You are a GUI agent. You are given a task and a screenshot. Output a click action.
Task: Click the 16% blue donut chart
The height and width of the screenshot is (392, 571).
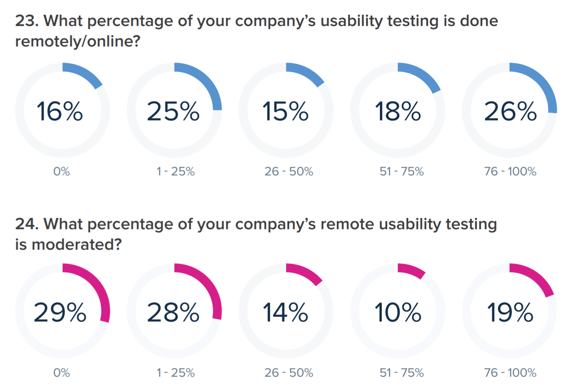coord(62,111)
